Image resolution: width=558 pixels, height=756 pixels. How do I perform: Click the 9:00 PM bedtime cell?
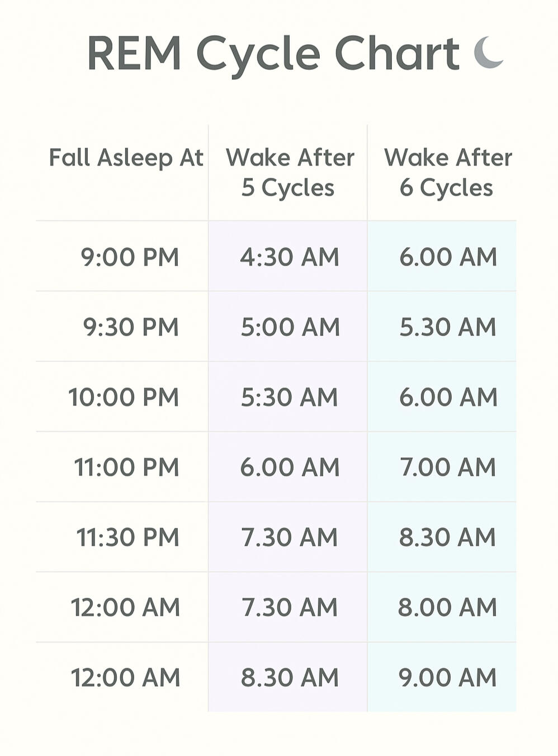click(x=130, y=257)
